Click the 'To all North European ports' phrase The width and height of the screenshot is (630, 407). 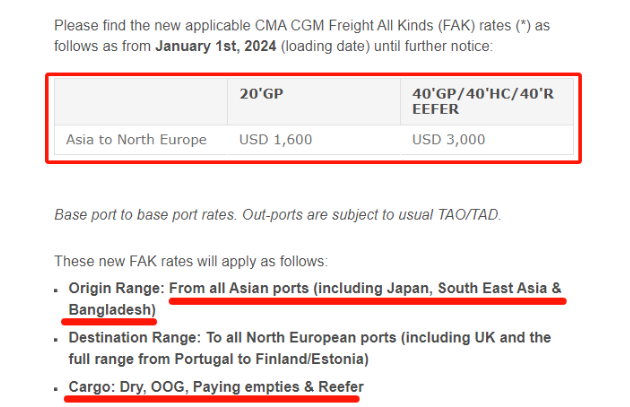click(301, 337)
